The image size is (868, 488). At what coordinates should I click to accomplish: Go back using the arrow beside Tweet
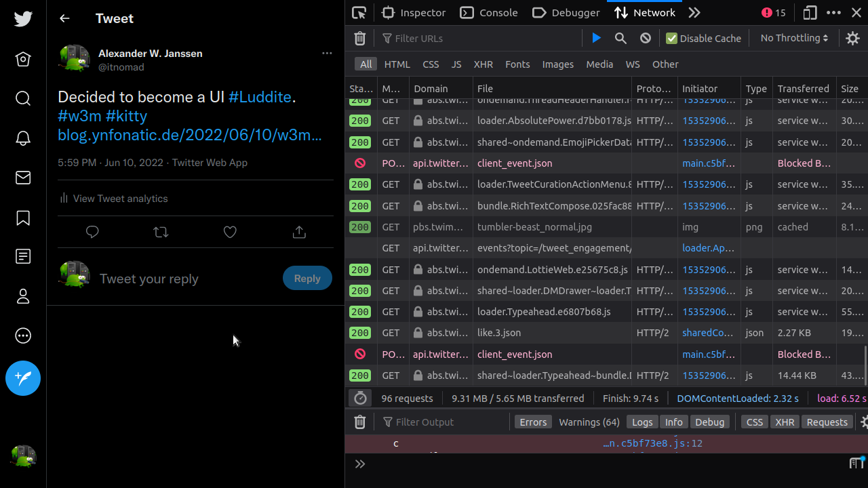64,18
